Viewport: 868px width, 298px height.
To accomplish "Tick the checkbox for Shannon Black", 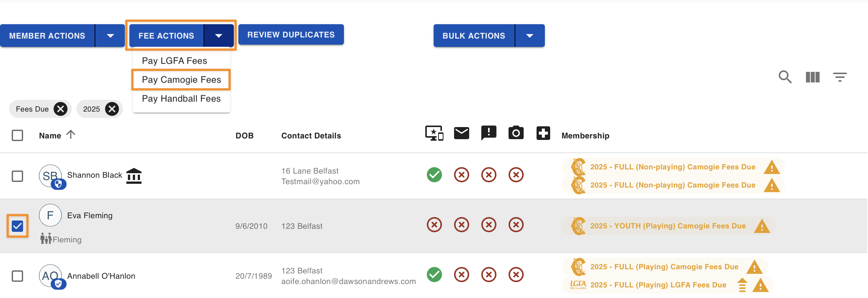I will point(17,176).
